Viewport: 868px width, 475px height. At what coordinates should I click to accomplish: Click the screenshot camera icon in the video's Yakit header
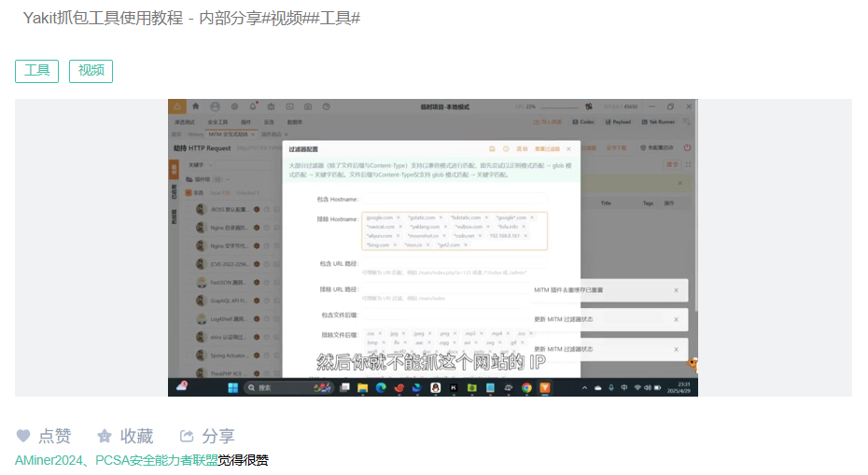[x=308, y=106]
